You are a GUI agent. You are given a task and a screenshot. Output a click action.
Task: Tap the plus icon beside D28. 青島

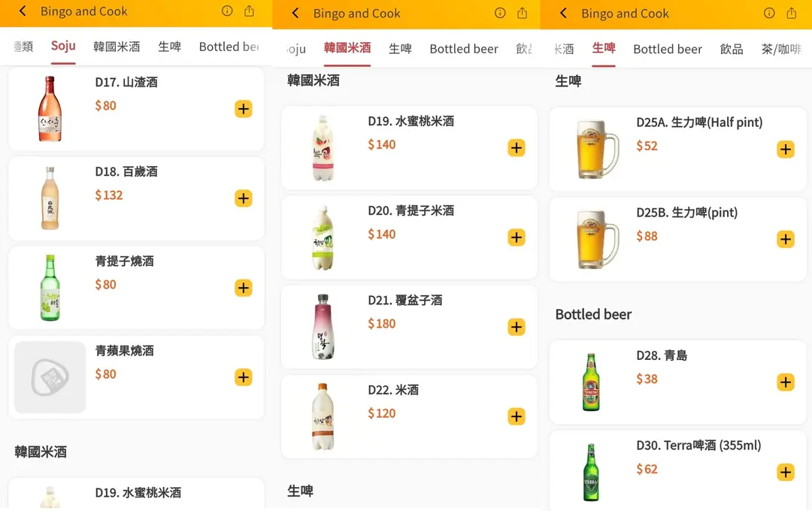point(785,382)
